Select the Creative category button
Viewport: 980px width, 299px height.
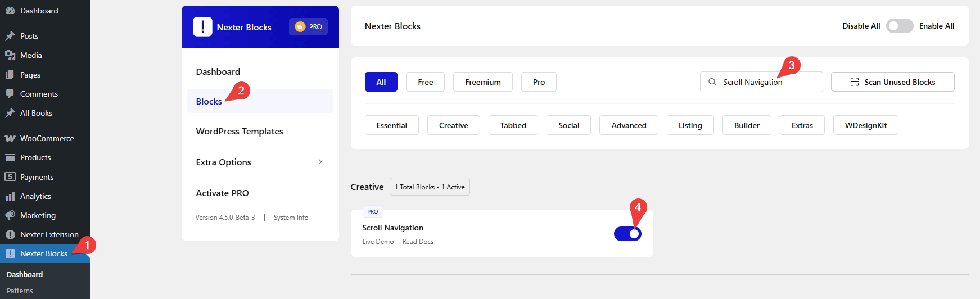tap(454, 125)
